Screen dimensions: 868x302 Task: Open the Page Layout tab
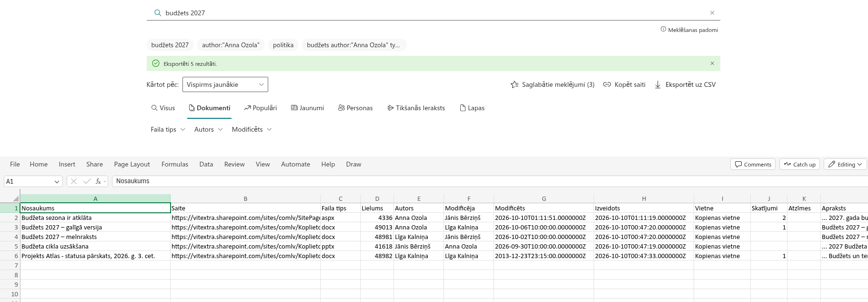pyautogui.click(x=132, y=164)
